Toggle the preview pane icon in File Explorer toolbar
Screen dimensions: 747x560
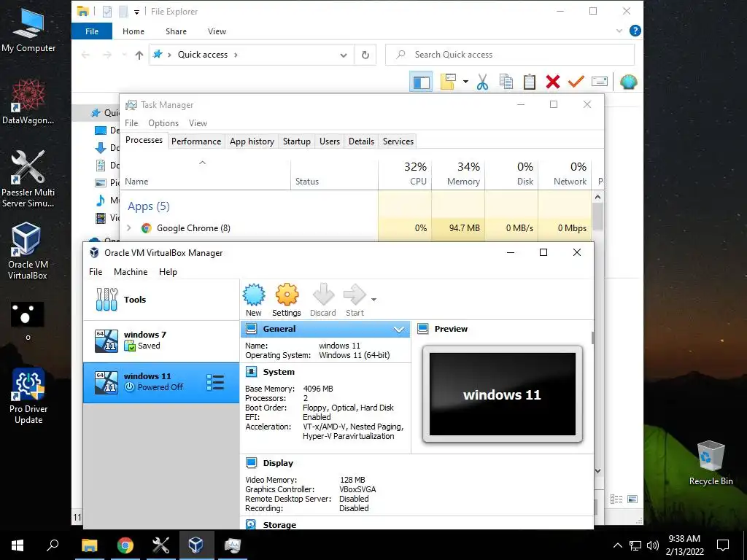click(421, 82)
